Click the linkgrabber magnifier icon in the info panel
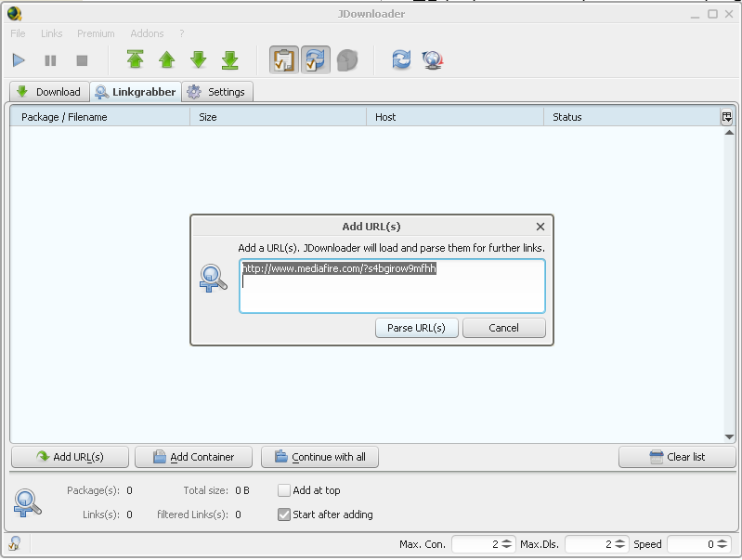 (x=27, y=503)
